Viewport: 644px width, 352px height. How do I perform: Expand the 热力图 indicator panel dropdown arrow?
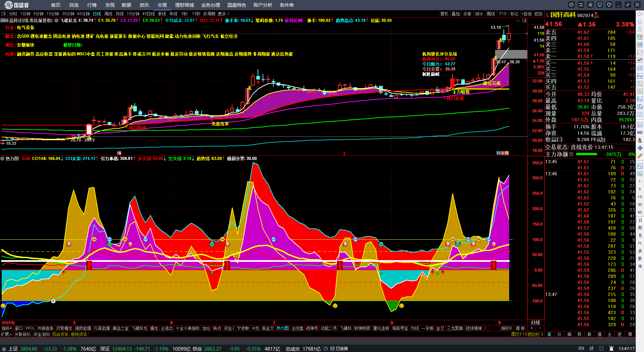click(2, 159)
